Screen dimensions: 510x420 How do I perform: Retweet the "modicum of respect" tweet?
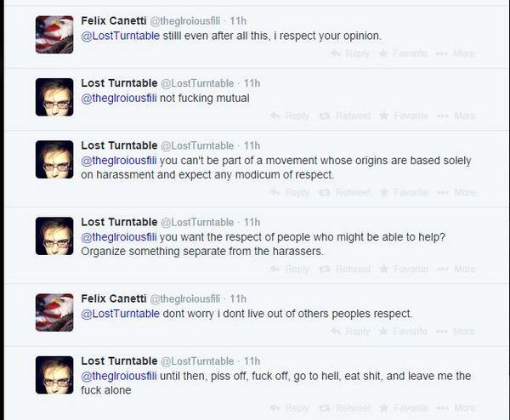click(346, 192)
